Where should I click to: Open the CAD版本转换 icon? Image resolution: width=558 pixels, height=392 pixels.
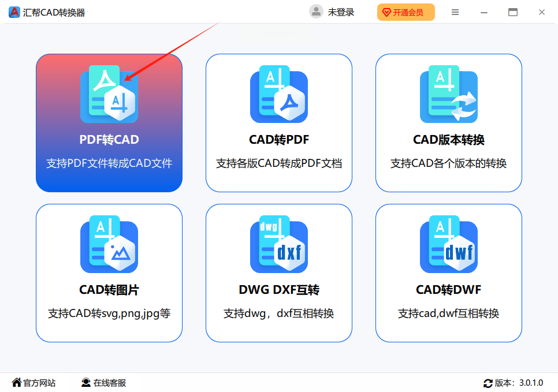(448, 94)
